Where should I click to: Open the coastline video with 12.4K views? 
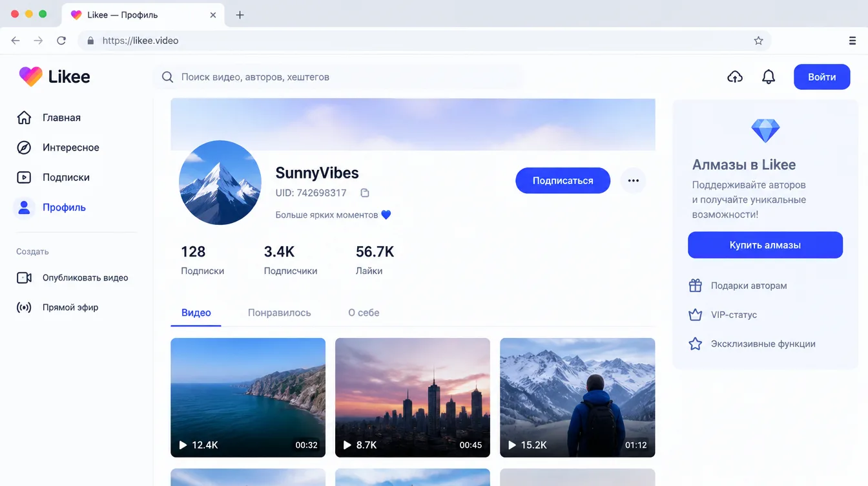click(248, 397)
